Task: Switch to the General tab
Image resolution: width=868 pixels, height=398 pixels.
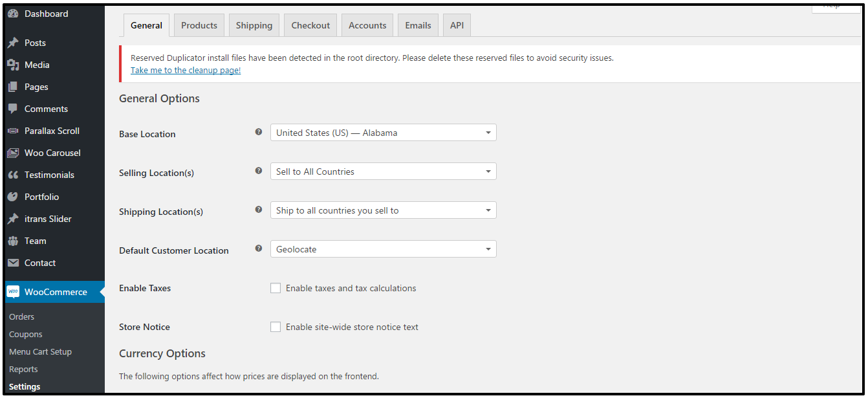Action: click(146, 25)
